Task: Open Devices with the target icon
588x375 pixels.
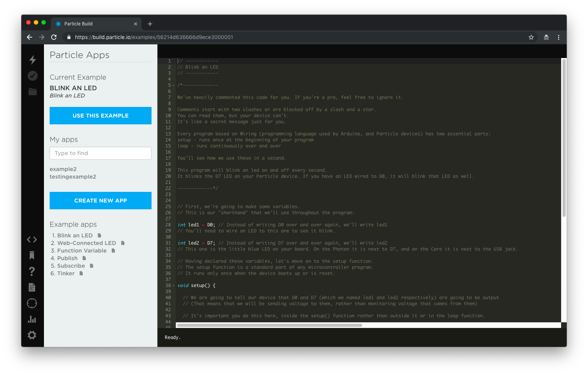Action: tap(32, 303)
